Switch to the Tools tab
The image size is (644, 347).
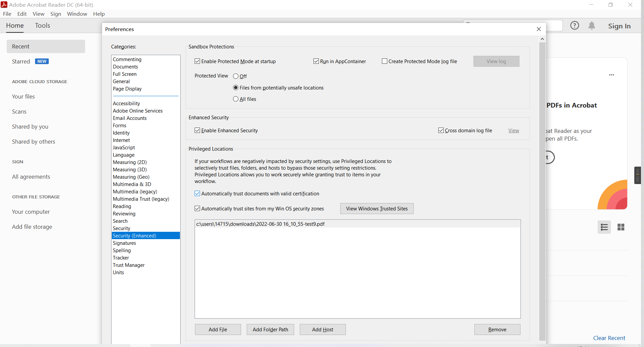tap(42, 25)
